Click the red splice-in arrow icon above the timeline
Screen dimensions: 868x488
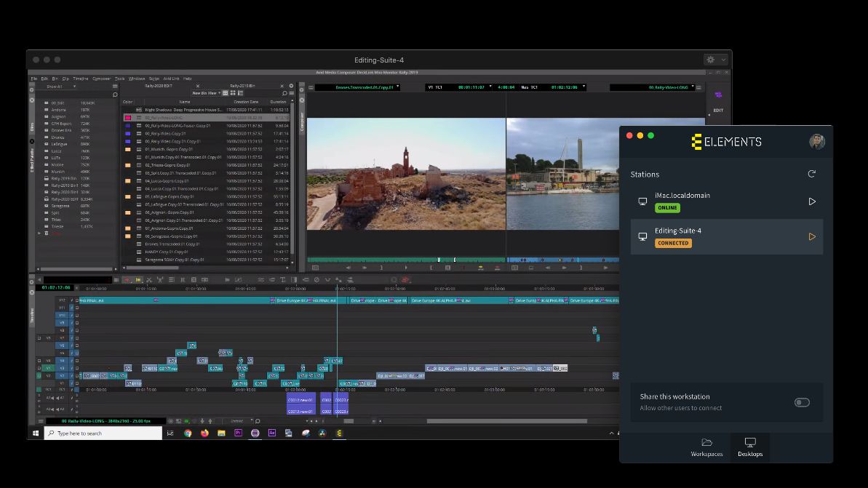(127, 280)
